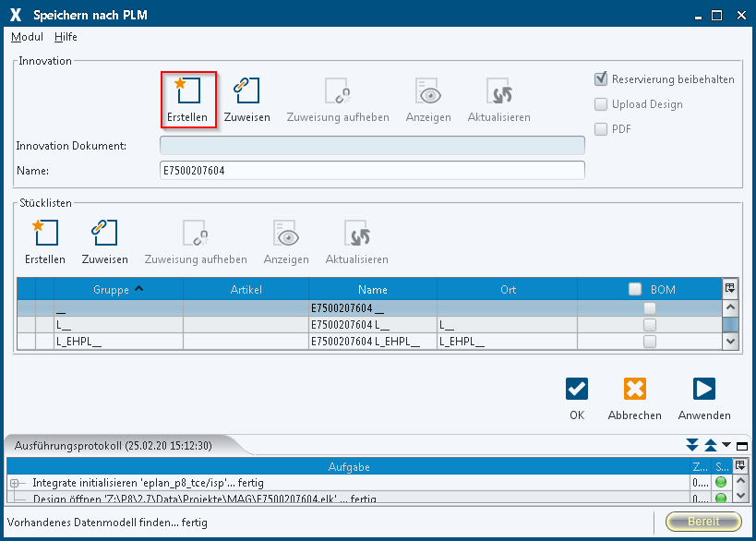756x541 pixels.
Task: Click column chooser icon in Stücklisten table
Action: pyautogui.click(x=730, y=289)
